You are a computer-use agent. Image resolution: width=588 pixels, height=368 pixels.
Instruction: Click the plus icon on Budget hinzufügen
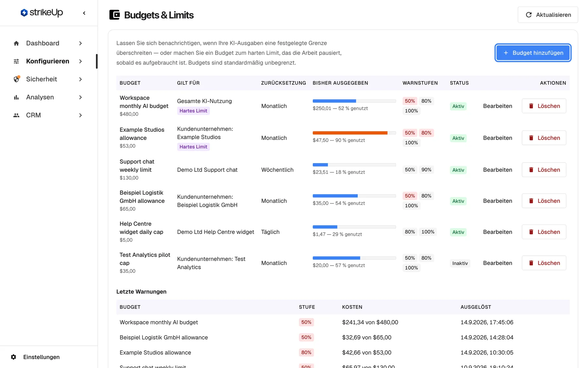pyautogui.click(x=506, y=53)
